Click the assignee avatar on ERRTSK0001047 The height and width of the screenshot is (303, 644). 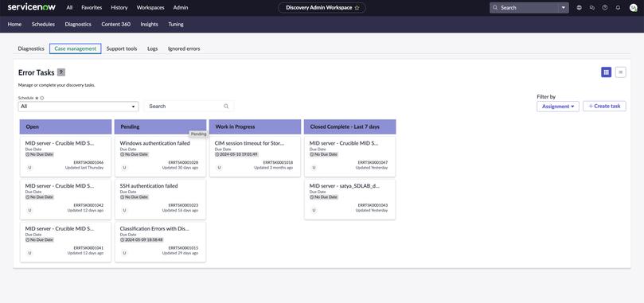pos(314,168)
